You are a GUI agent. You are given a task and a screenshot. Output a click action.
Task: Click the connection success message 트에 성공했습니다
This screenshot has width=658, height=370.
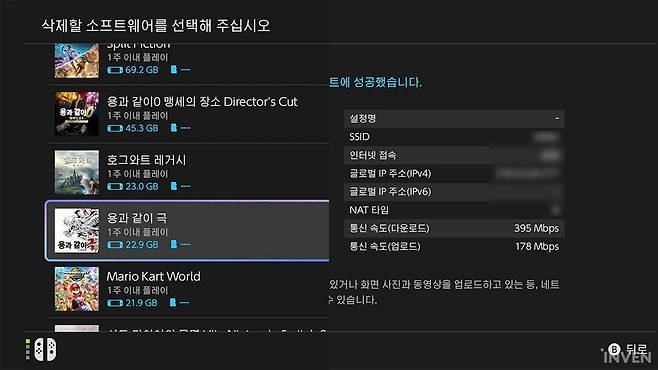pyautogui.click(x=376, y=82)
